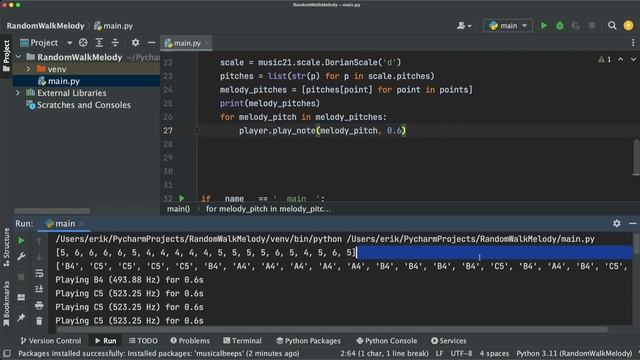Open Run panel settings gear
The height and width of the screenshot is (360, 640).
tap(616, 223)
